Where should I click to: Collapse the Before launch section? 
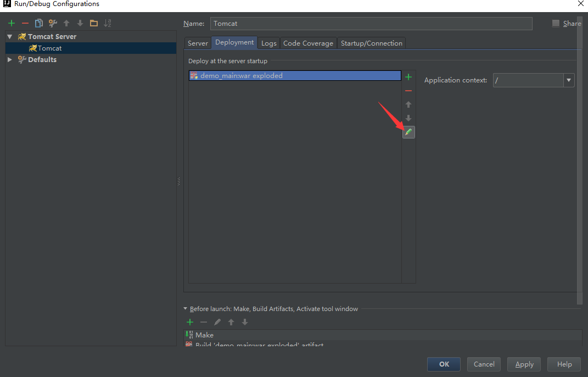click(185, 309)
